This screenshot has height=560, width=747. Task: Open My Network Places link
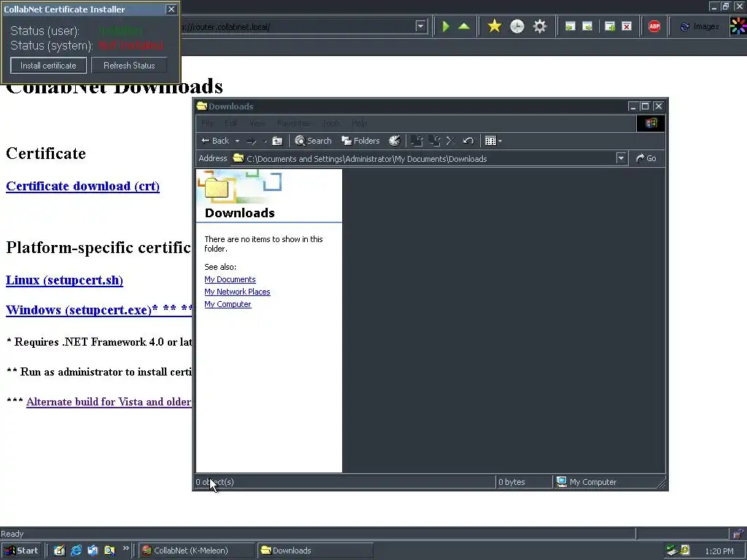(237, 292)
